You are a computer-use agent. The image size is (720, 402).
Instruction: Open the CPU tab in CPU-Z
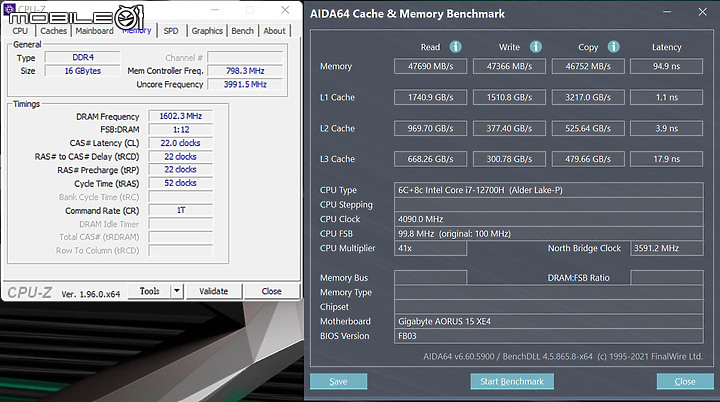coord(20,31)
